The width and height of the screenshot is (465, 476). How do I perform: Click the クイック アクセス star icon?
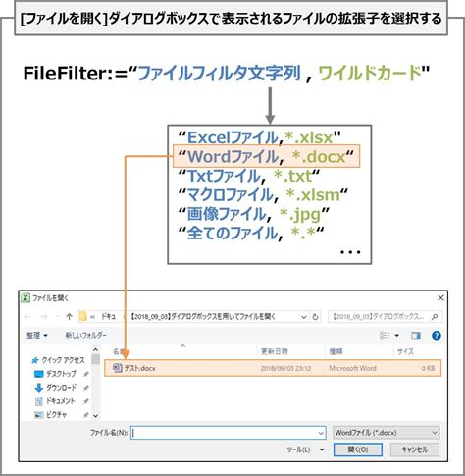click(x=35, y=360)
